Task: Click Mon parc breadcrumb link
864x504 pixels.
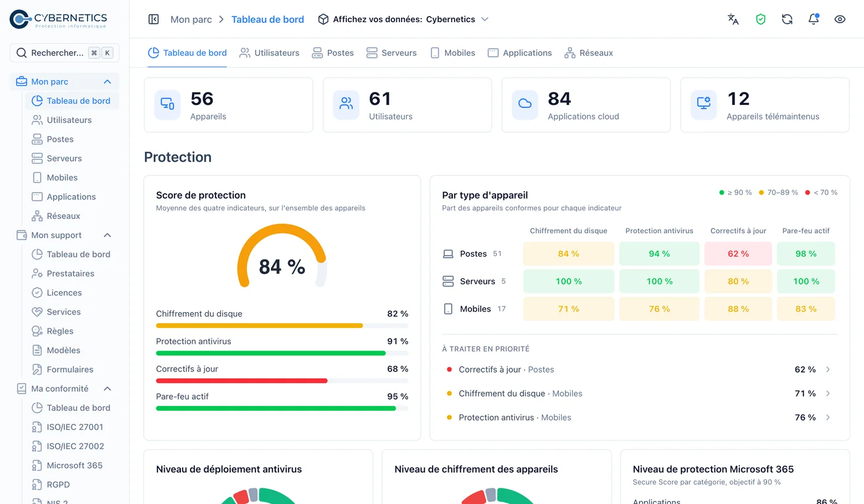Action: tap(191, 19)
